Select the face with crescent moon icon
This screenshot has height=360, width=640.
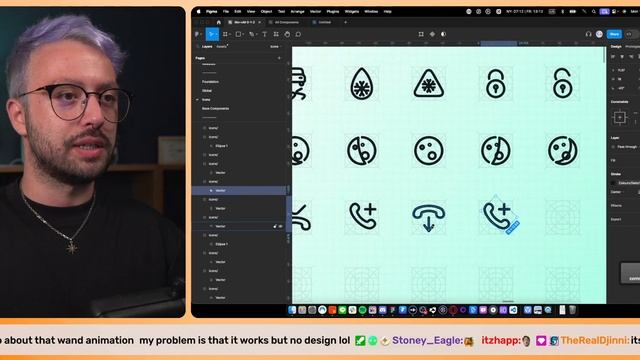(562, 151)
